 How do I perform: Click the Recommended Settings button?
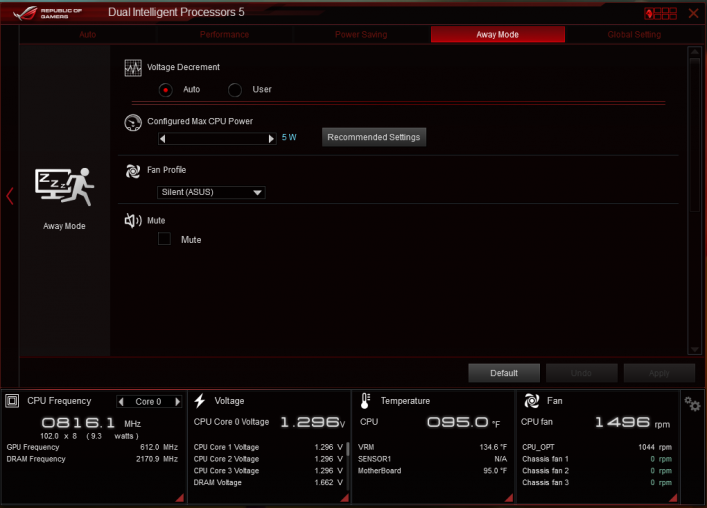(x=374, y=137)
